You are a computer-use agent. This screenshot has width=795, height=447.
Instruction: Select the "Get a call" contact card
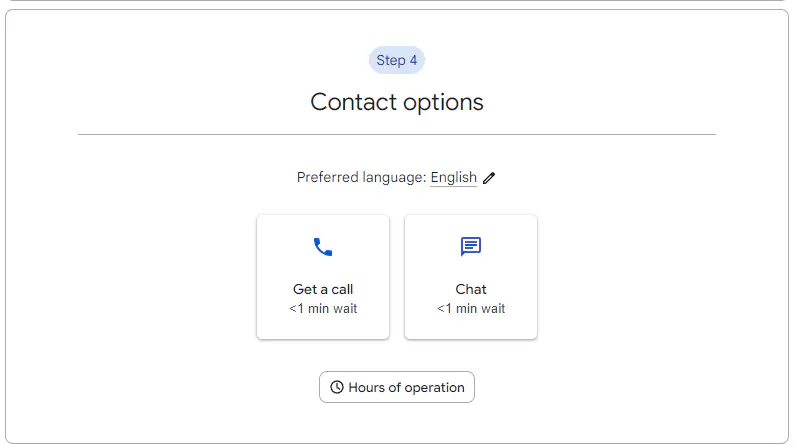[x=323, y=277]
